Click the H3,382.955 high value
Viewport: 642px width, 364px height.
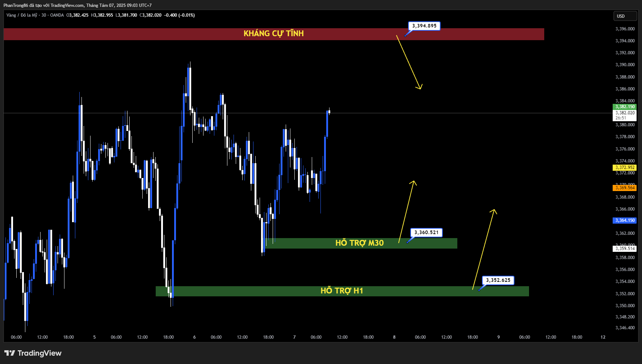[x=102, y=15]
